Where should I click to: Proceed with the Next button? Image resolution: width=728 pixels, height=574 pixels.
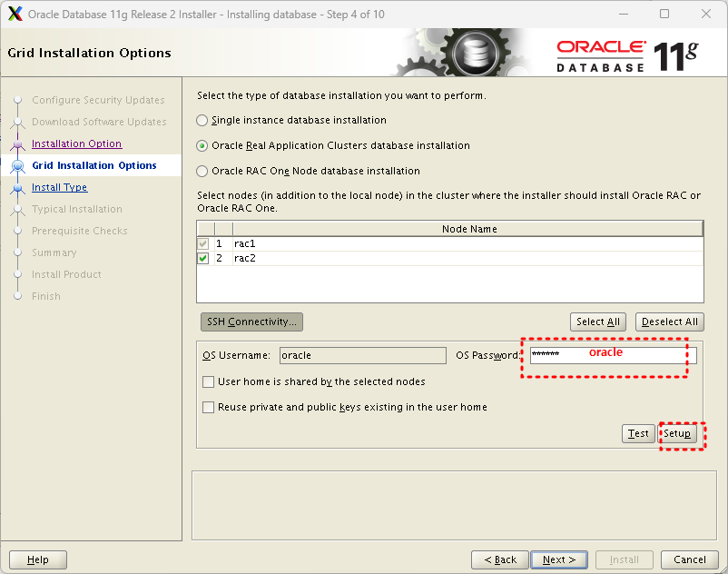559,559
